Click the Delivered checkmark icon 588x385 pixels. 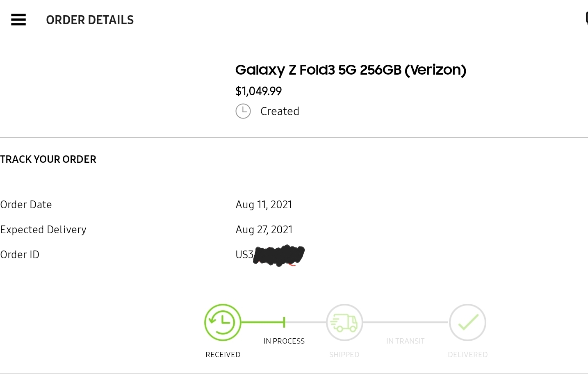coord(467,323)
